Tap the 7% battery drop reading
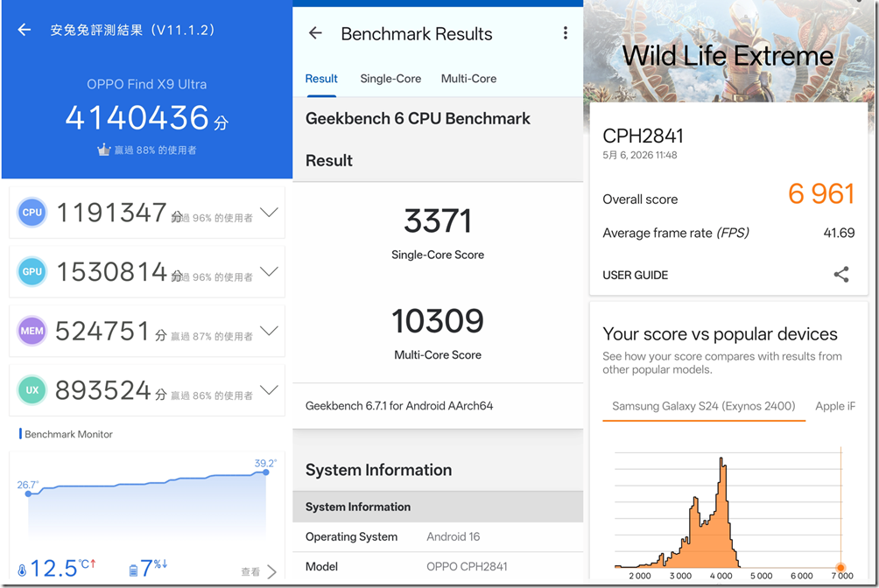 click(x=153, y=569)
